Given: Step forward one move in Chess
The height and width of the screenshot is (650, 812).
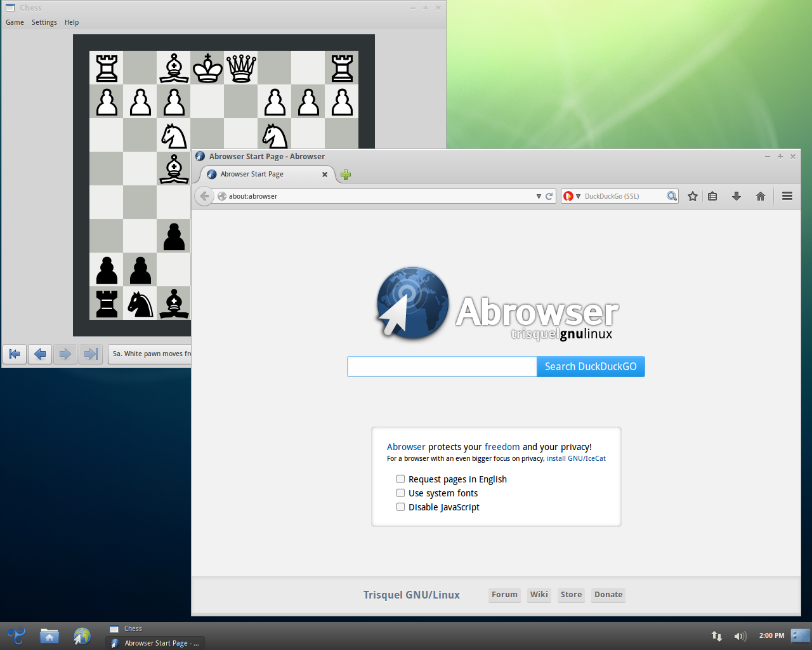Looking at the screenshot, I should pyautogui.click(x=65, y=354).
